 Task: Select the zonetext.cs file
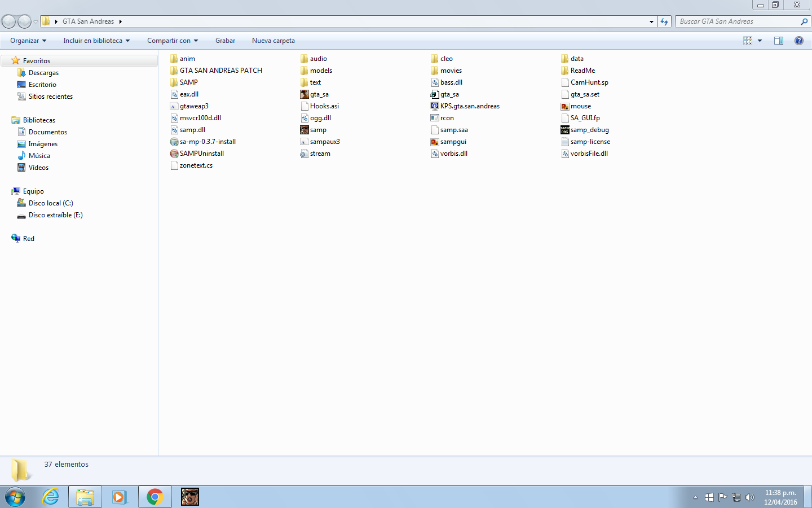point(191,165)
